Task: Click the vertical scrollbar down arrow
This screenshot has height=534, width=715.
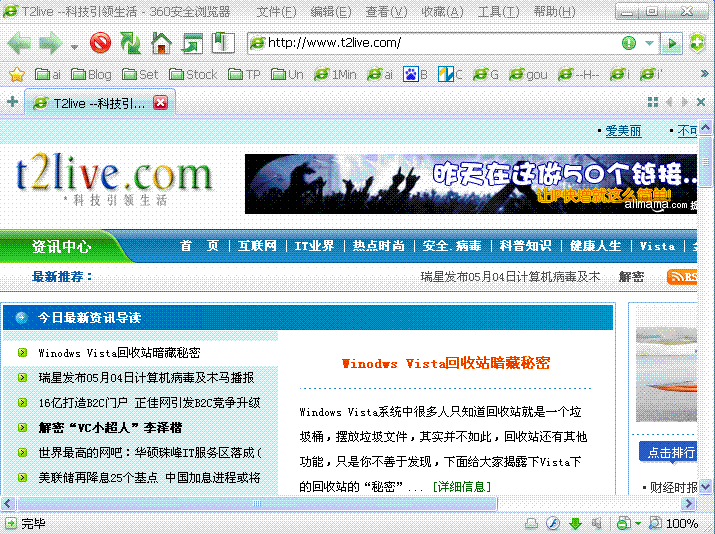Action: (x=705, y=486)
